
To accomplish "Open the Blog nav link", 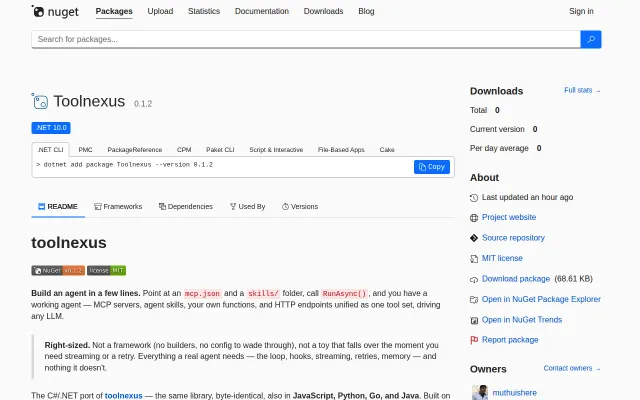I will point(366,11).
